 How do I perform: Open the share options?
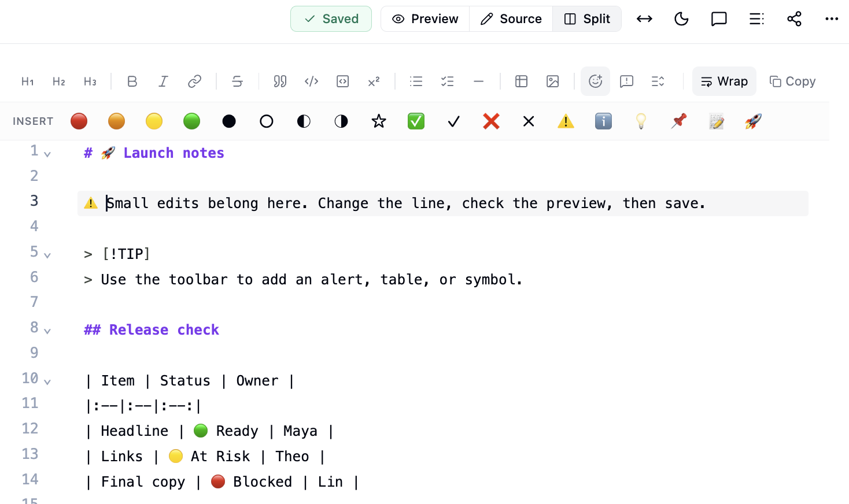794,19
